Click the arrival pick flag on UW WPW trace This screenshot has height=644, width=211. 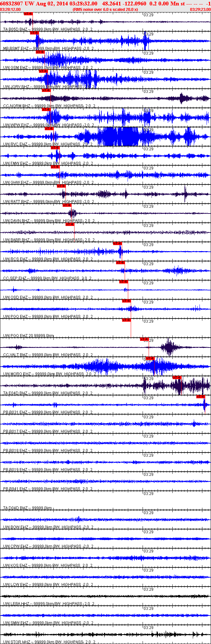pos(46,109)
